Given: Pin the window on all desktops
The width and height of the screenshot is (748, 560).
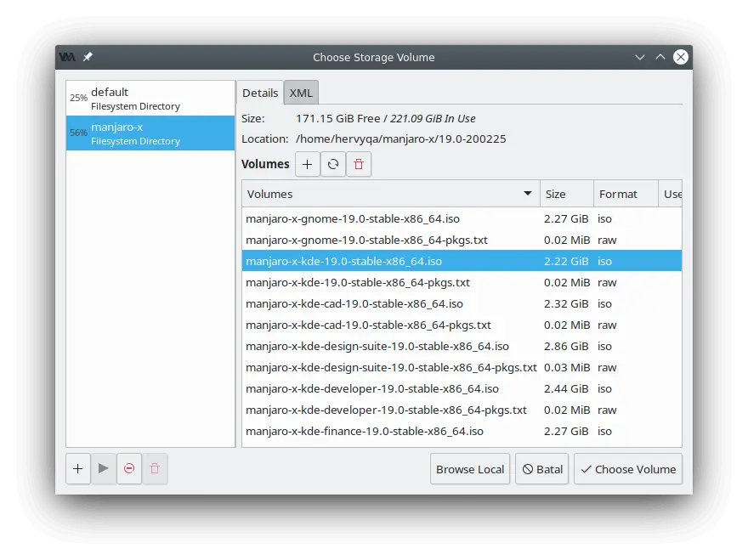Looking at the screenshot, I should 88,57.
